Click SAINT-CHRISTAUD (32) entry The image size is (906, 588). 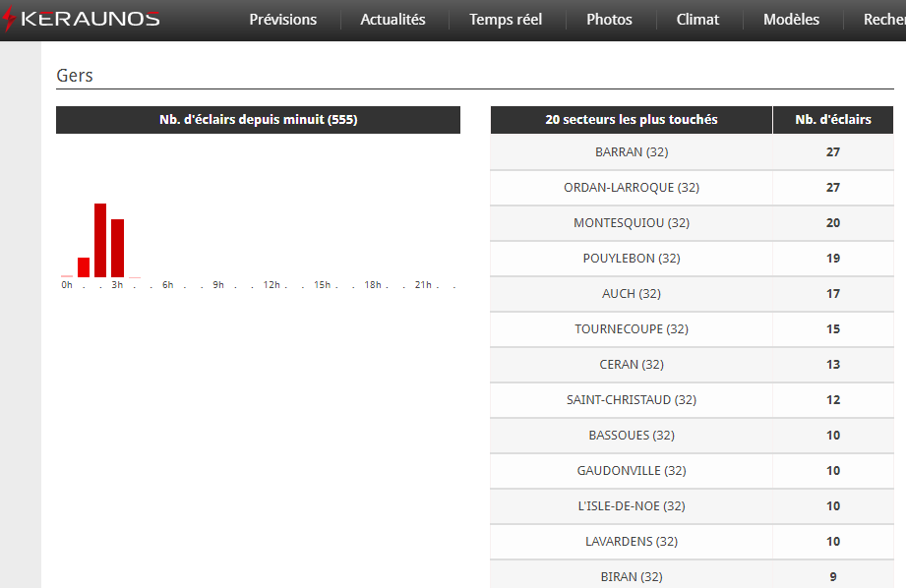(632, 400)
